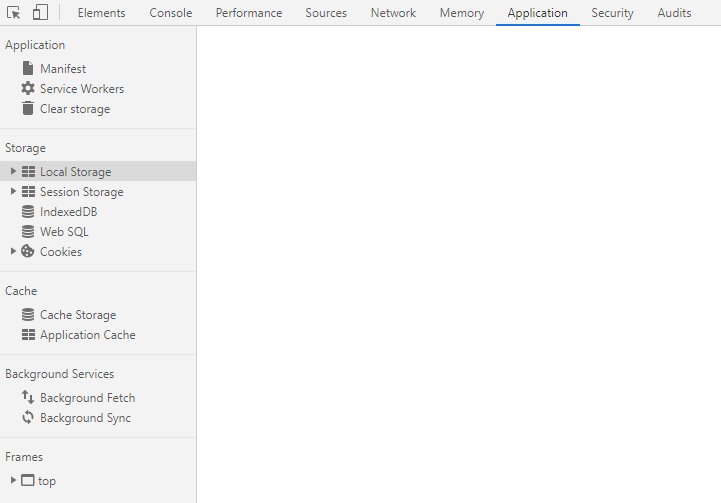Open the Manifest entry
The width and height of the screenshot is (721, 503).
(x=63, y=69)
